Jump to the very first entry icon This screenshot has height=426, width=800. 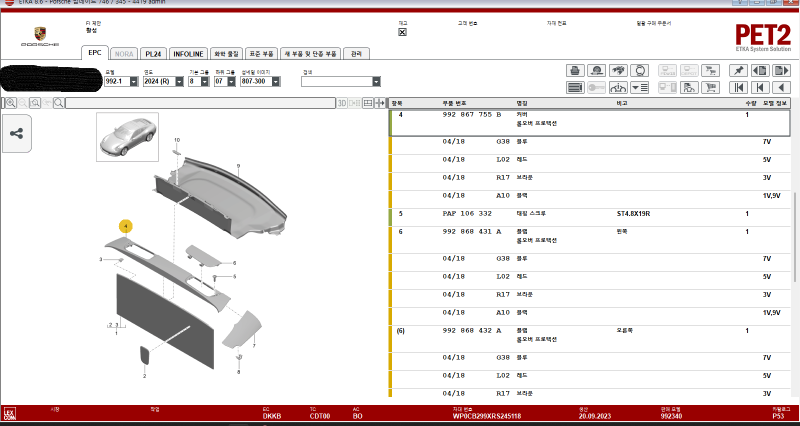[x=738, y=88]
